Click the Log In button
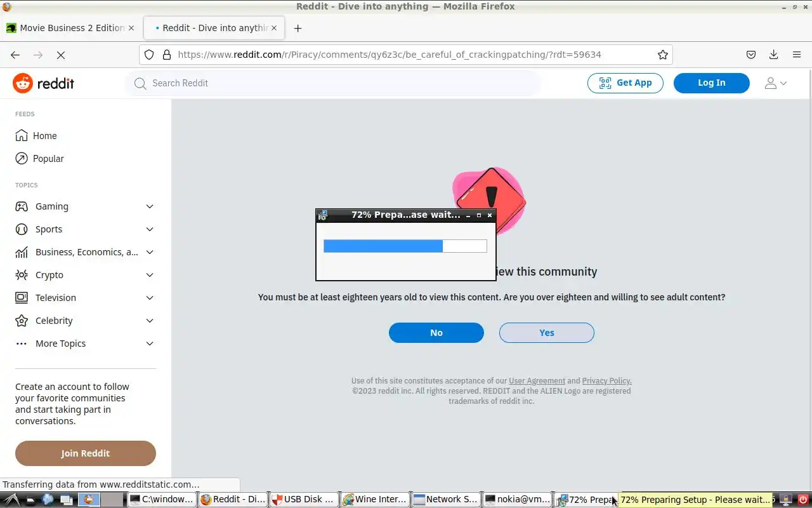 pos(712,83)
